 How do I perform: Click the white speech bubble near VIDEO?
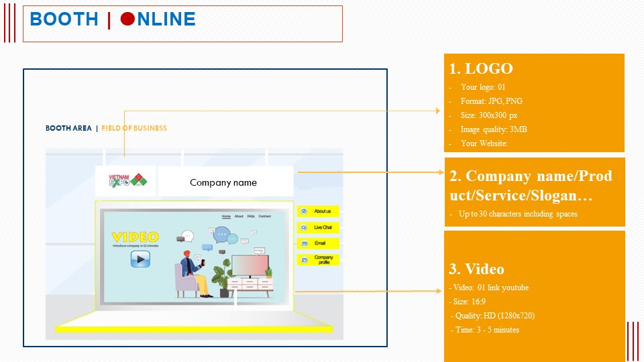pyautogui.click(x=187, y=236)
